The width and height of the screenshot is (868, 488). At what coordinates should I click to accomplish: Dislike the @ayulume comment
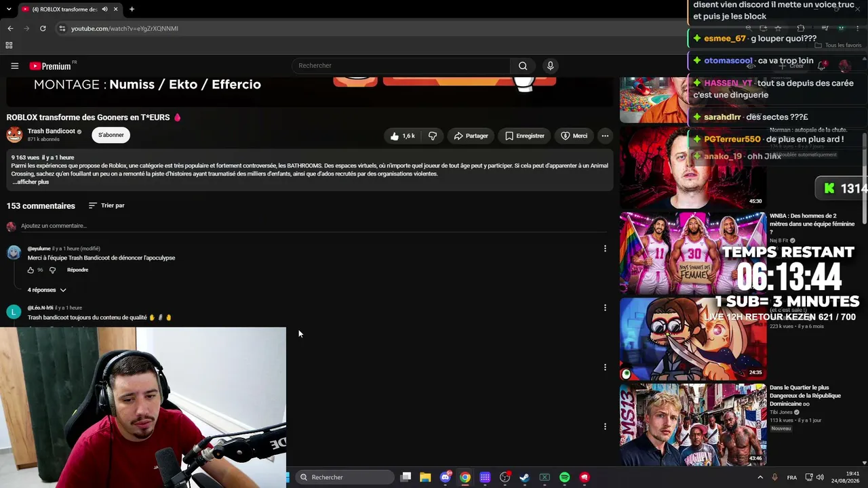(x=52, y=270)
